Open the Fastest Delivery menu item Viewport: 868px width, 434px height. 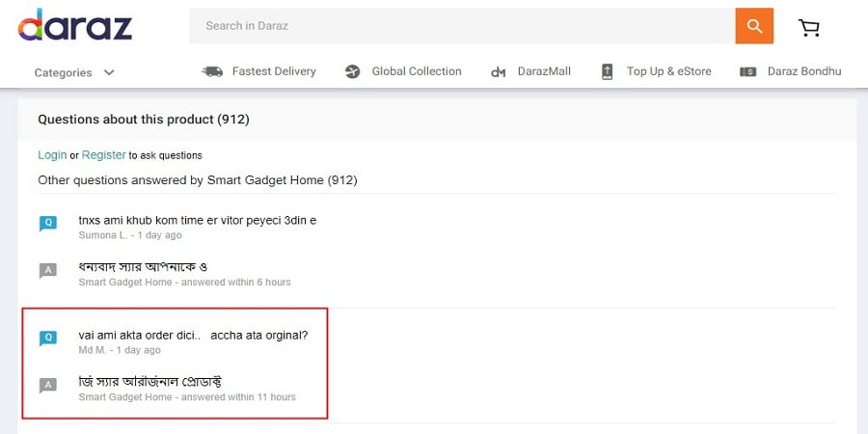(274, 71)
